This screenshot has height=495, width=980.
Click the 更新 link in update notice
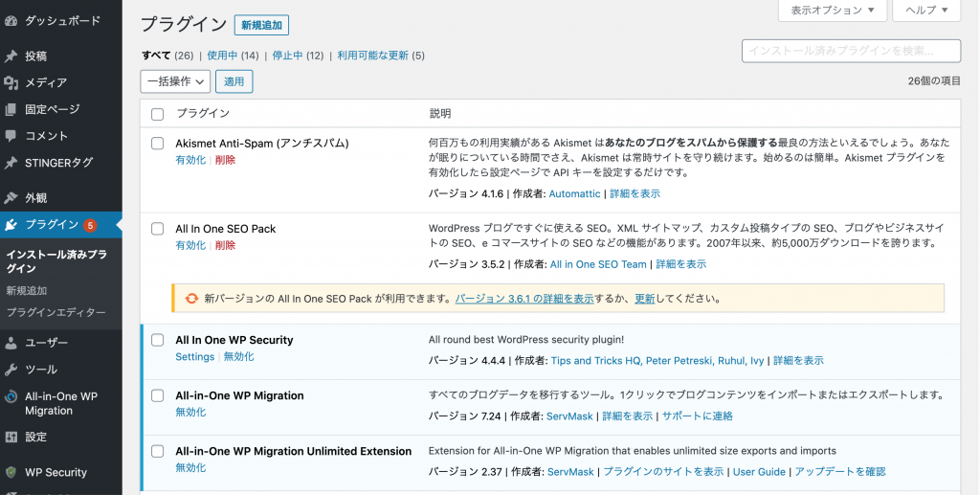(644, 299)
